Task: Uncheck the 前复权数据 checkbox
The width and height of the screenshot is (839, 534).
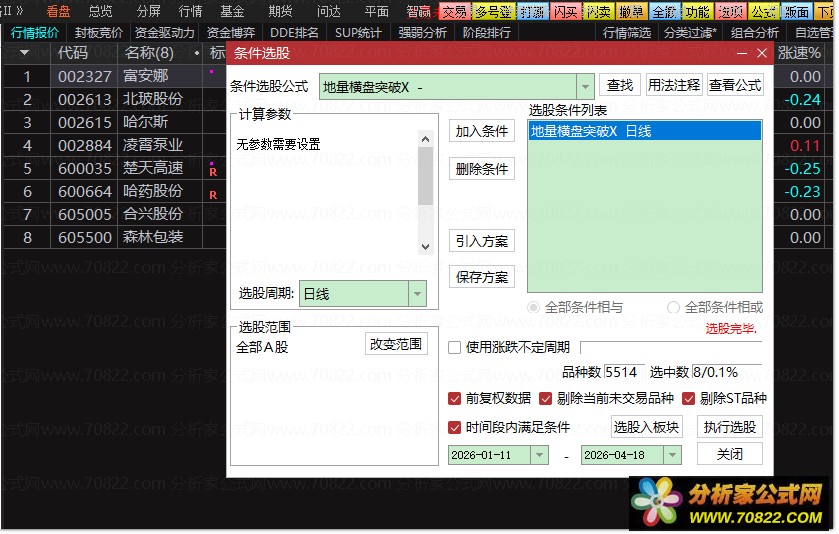Action: click(456, 398)
